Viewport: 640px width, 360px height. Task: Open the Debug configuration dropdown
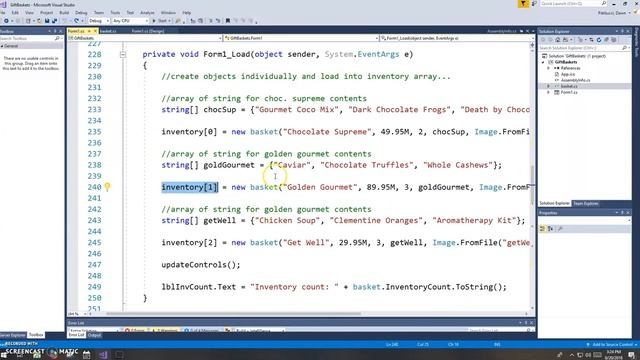tap(99, 21)
